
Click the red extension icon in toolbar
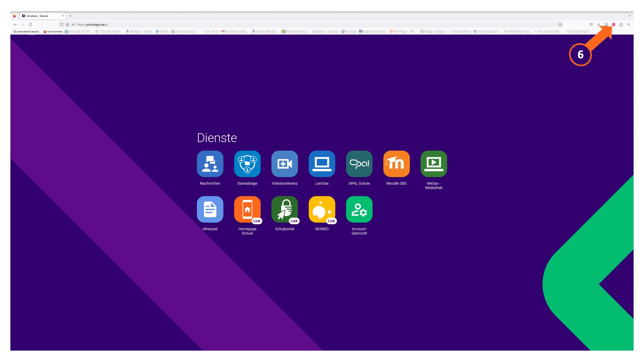click(x=613, y=24)
